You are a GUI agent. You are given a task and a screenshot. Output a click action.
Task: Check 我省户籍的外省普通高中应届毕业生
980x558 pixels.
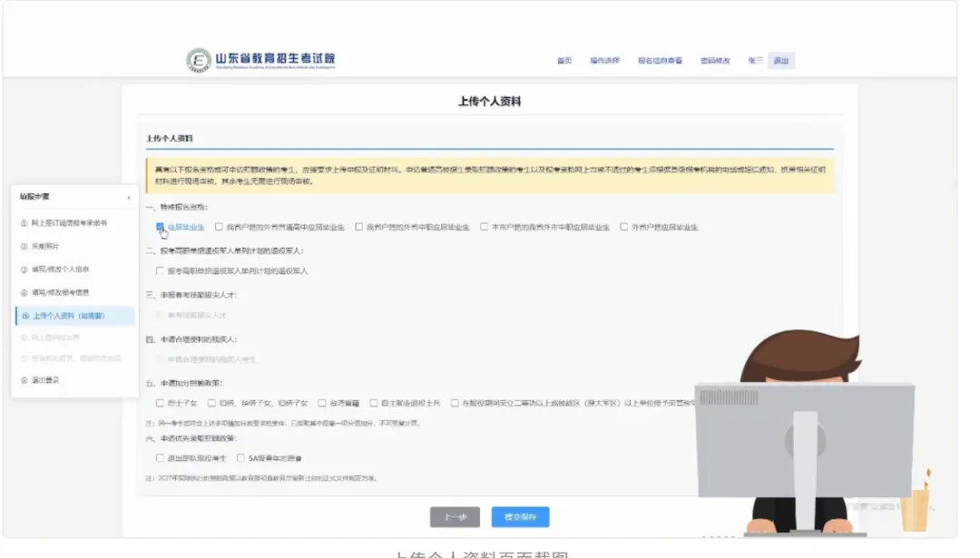click(x=219, y=227)
